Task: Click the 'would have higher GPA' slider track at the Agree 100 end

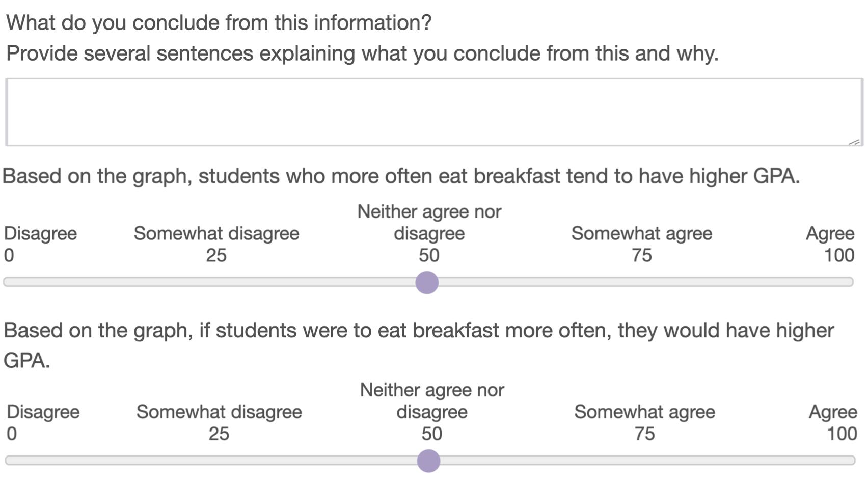Action: tap(850, 461)
